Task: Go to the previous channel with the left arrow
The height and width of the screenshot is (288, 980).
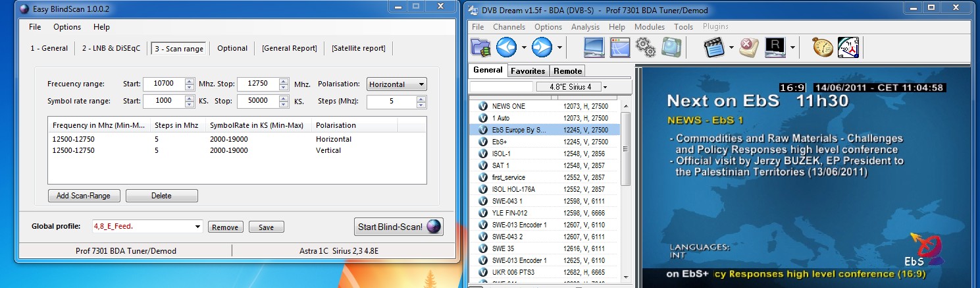Action: (506, 47)
